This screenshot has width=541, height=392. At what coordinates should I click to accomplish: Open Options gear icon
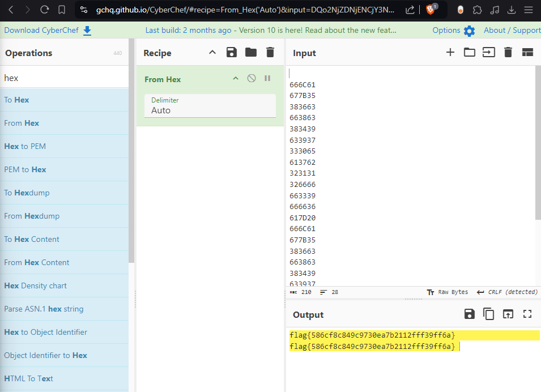click(469, 31)
